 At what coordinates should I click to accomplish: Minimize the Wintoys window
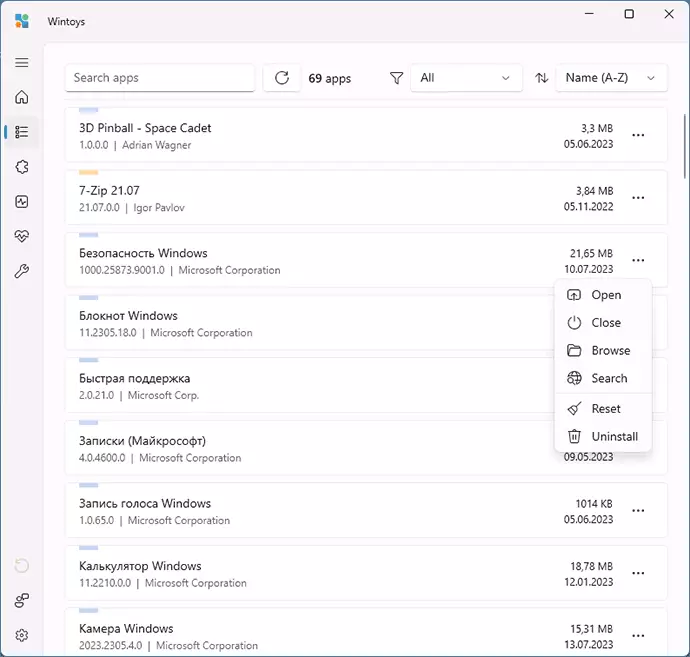(589, 14)
